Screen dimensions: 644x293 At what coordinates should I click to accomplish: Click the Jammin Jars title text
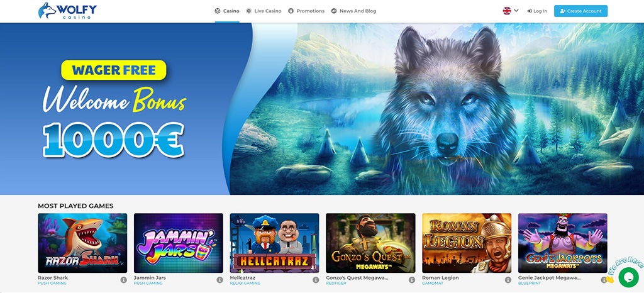pos(150,278)
